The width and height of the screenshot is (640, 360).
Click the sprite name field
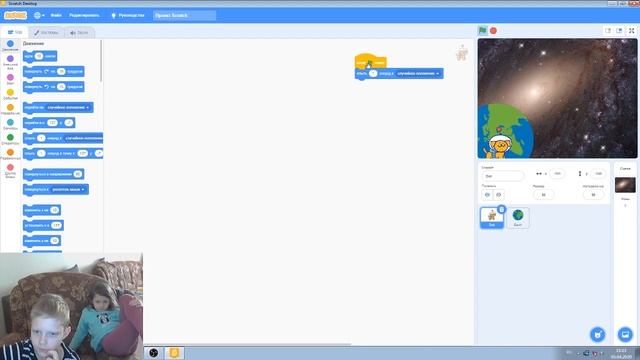[x=502, y=176]
